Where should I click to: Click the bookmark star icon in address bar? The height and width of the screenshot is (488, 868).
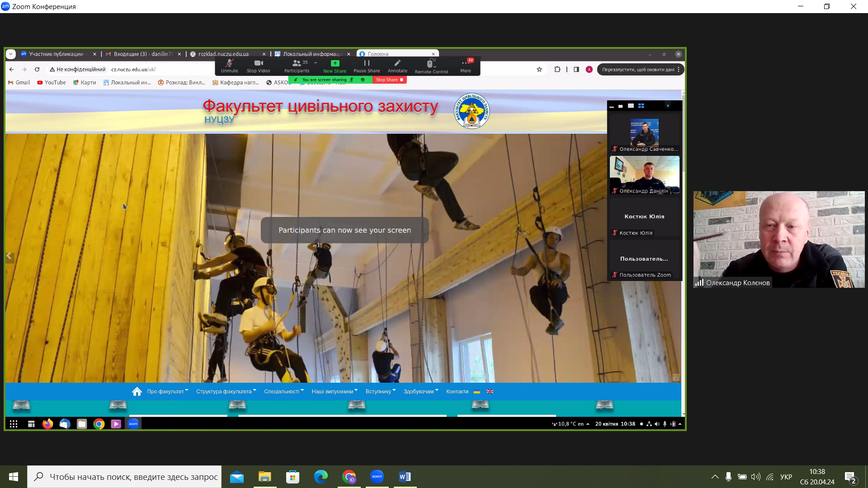point(539,70)
